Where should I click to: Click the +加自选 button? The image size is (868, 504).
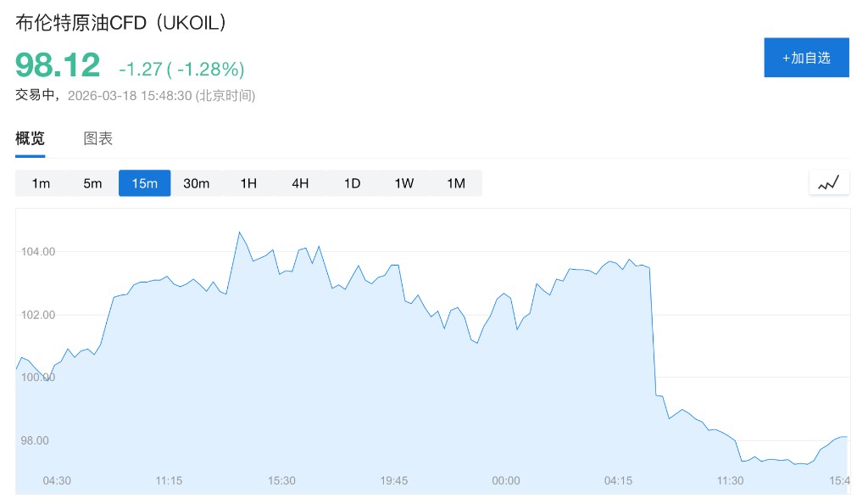(806, 58)
